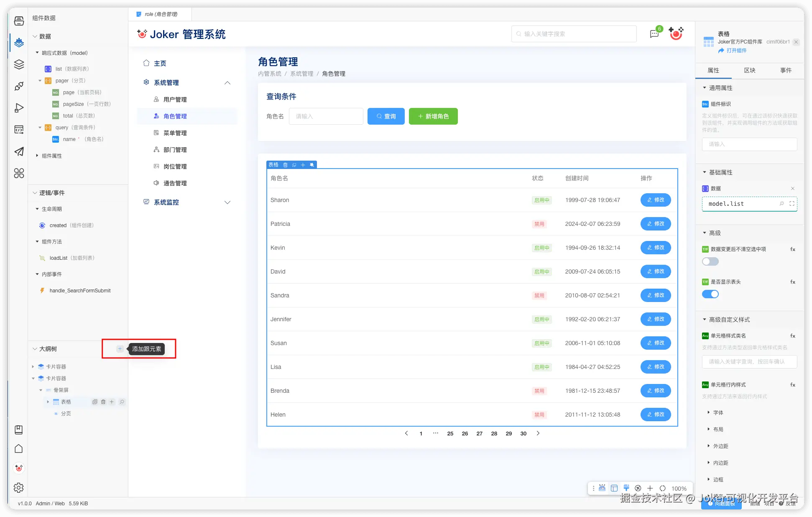Viewport: 812px width, 517px height.
Task: Toggle 数据变更后不清空选中项 switch
Action: click(710, 261)
